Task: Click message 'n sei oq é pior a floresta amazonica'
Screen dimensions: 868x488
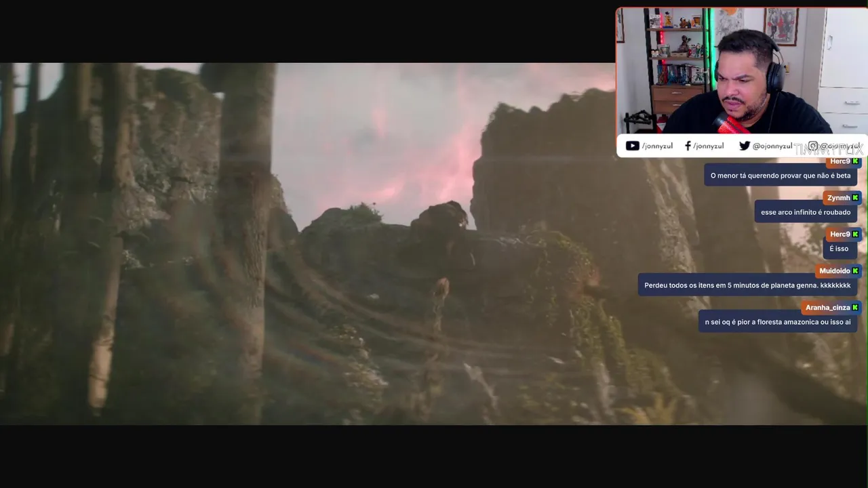Action: pyautogui.click(x=778, y=322)
